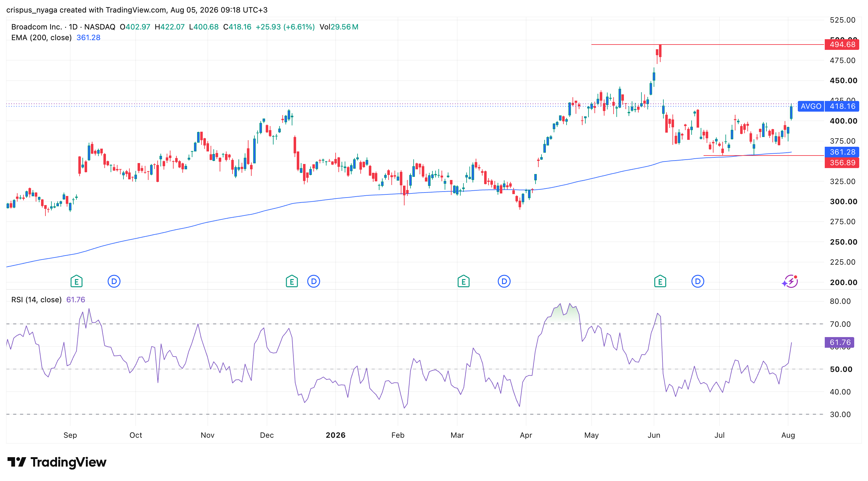Click the Apr label on time axis
The image size is (868, 481).
point(526,435)
